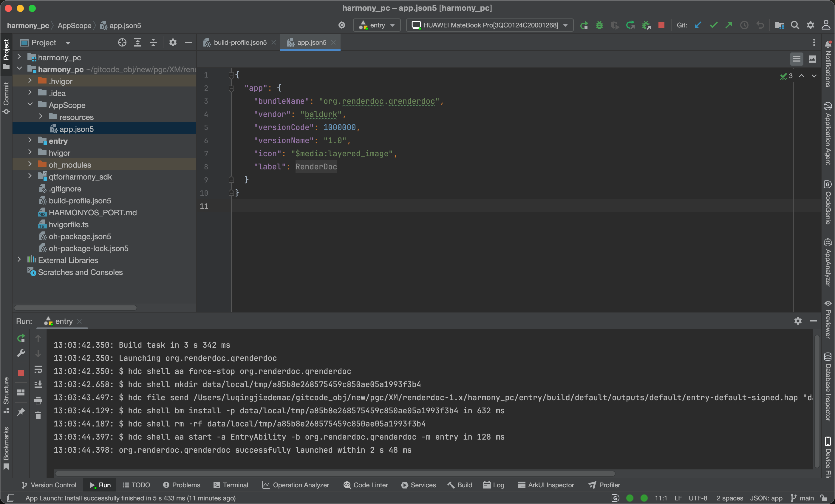Toggle the Bookmarks tool window sidebar button
The width and height of the screenshot is (835, 504).
point(6,448)
